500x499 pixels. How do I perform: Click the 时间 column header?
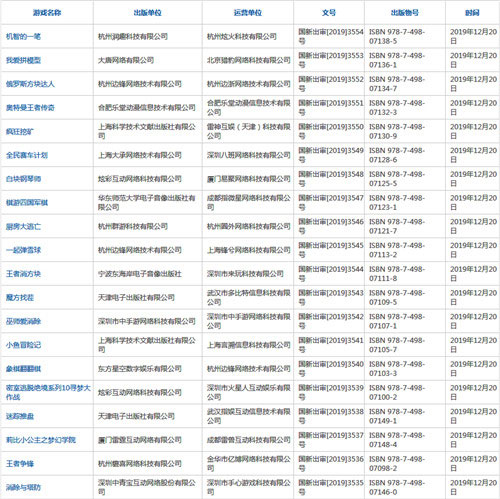(472, 13)
